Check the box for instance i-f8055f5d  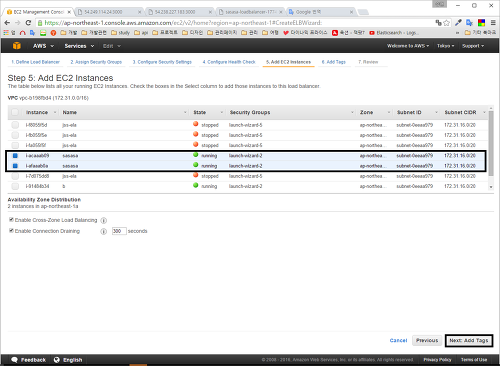[15, 125]
